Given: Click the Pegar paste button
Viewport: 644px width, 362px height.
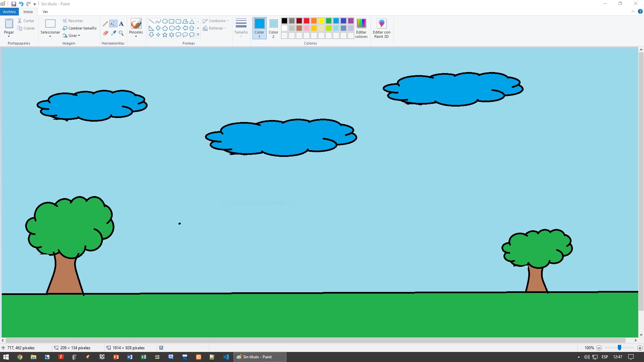Looking at the screenshot, I should pyautogui.click(x=9, y=24).
